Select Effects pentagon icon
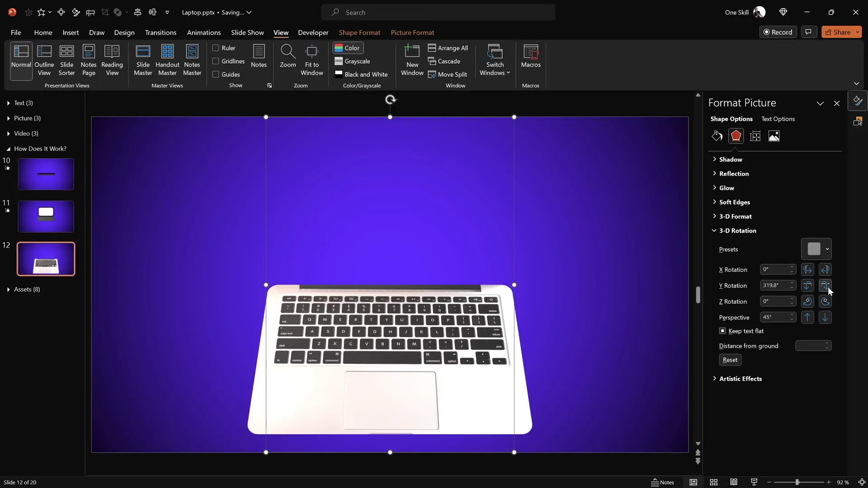Image resolution: width=868 pixels, height=488 pixels. point(736,136)
